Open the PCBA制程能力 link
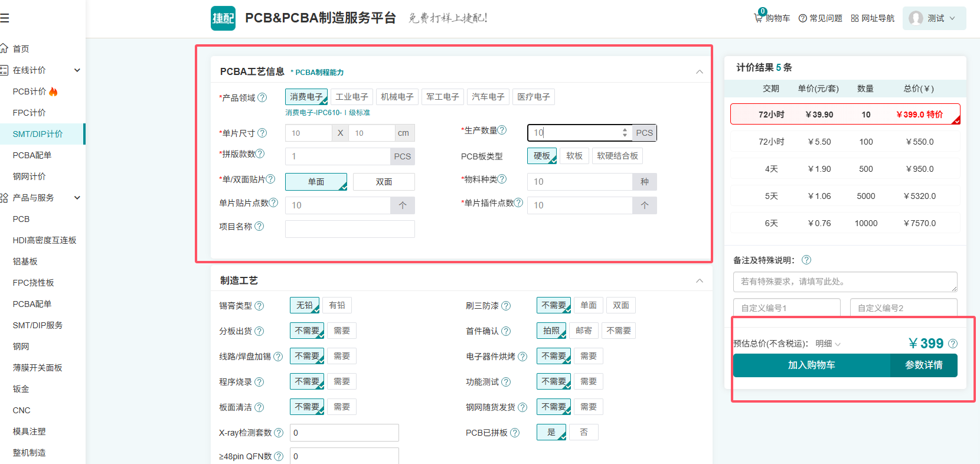Screen dimensions: 980x464 [319, 73]
